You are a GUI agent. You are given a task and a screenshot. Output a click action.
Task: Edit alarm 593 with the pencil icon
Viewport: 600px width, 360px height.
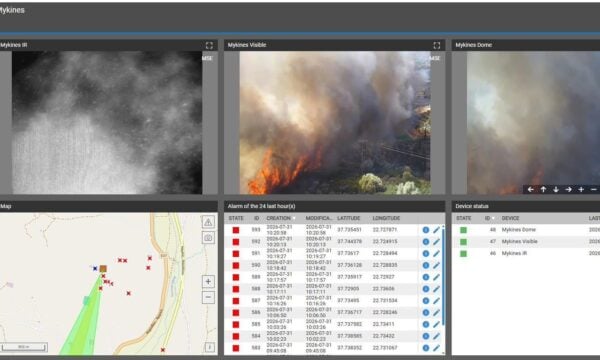[x=436, y=230]
